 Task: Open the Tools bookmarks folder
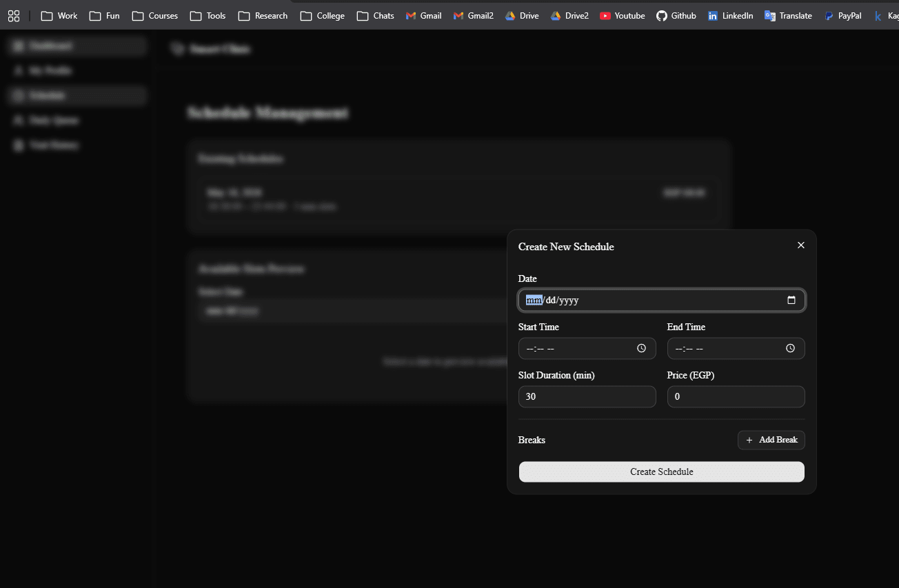click(208, 16)
